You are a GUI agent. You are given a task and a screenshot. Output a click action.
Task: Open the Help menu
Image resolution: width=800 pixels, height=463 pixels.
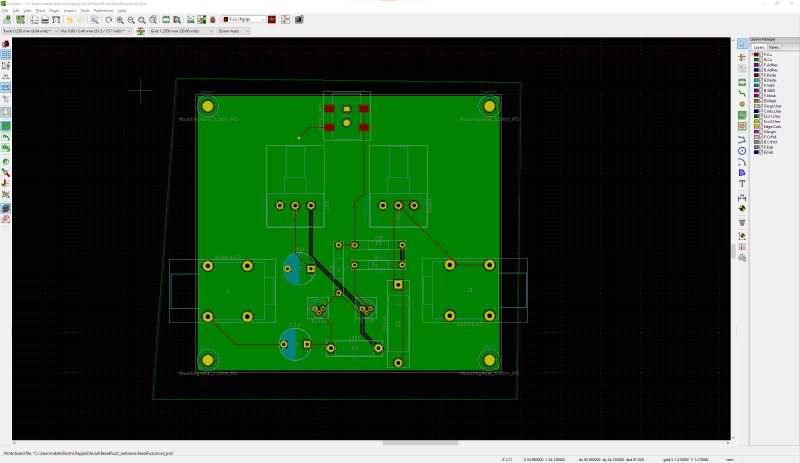point(122,10)
